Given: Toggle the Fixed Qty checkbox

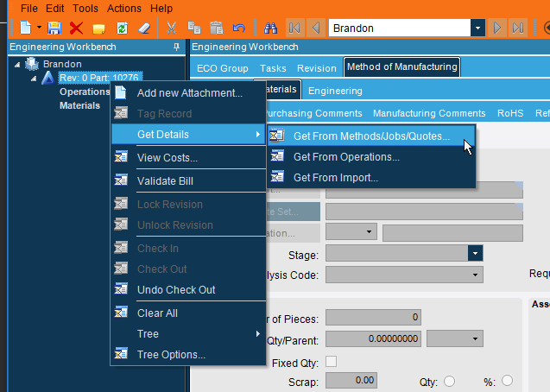Looking at the screenshot, I should pos(332,362).
